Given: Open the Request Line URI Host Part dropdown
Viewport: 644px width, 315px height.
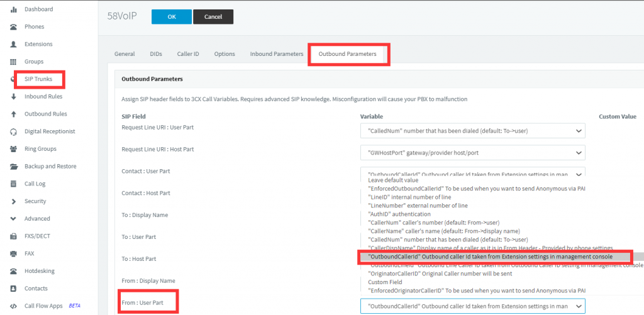Looking at the screenshot, I should click(472, 153).
